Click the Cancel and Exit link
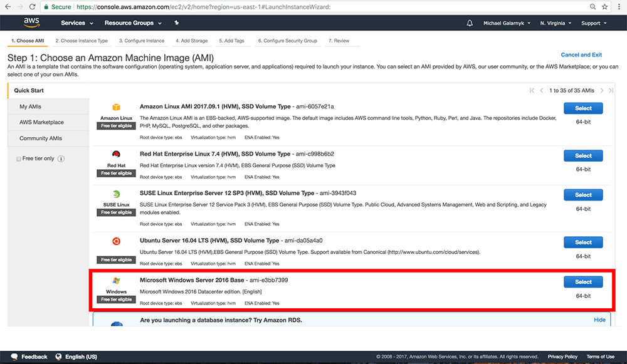This screenshot has height=364, width=627. click(581, 55)
